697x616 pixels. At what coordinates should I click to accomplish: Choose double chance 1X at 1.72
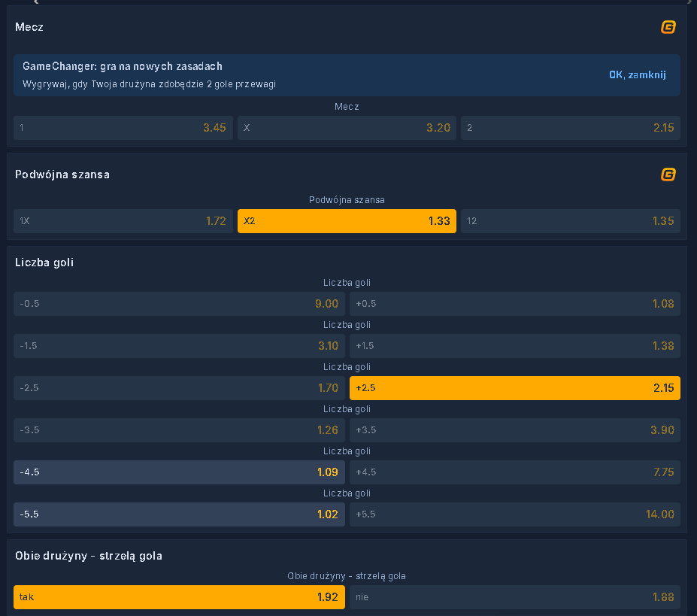click(123, 221)
